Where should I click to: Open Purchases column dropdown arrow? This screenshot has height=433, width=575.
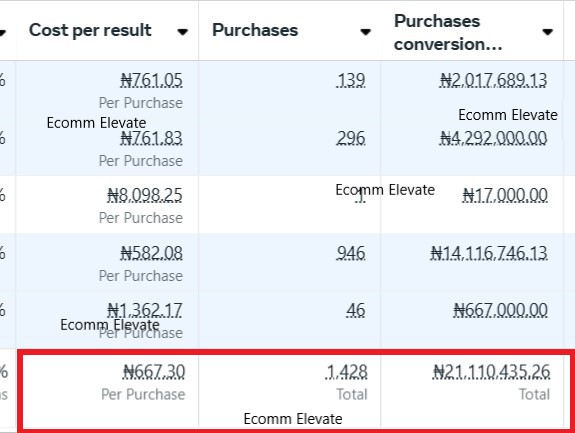(x=365, y=32)
